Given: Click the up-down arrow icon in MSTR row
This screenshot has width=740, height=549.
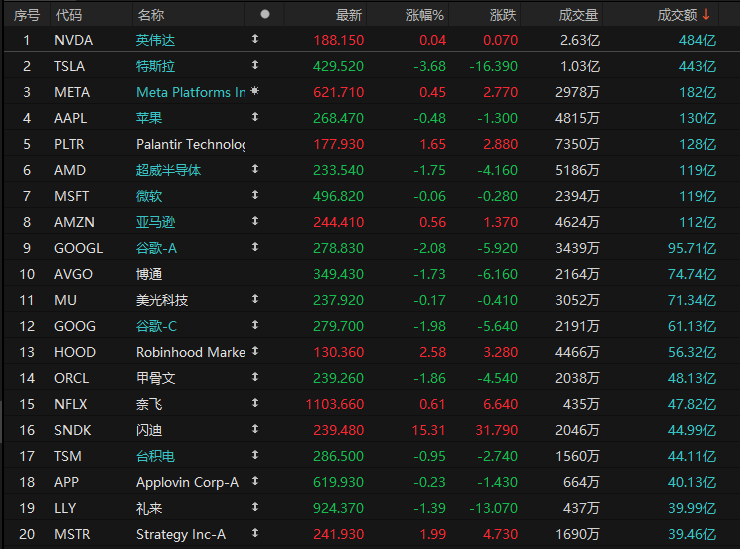Looking at the screenshot, I should [x=255, y=532].
